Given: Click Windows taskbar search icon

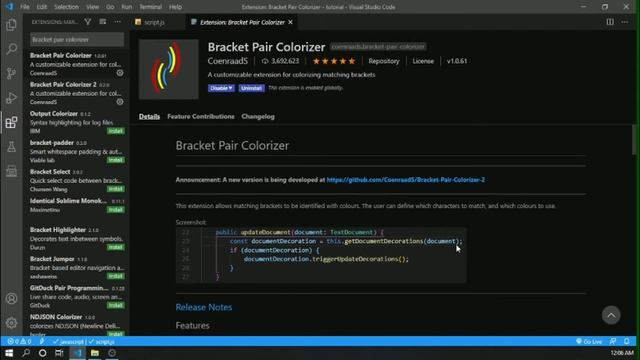Looking at the screenshot, I should pos(26,353).
